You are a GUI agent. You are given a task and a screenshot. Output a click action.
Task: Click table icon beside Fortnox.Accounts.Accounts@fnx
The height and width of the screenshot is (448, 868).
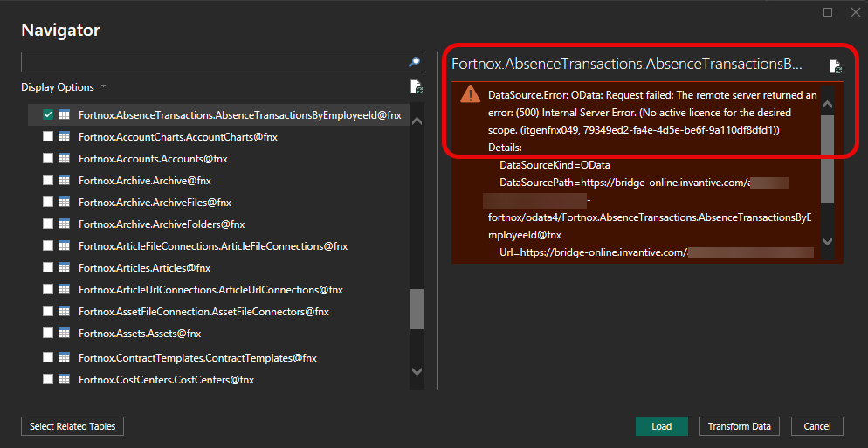pos(64,159)
